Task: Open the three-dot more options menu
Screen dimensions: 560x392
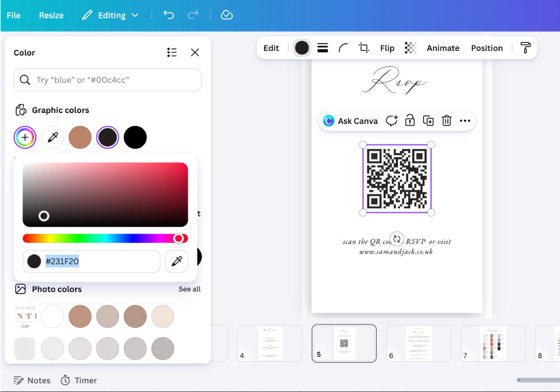Action: (x=465, y=120)
